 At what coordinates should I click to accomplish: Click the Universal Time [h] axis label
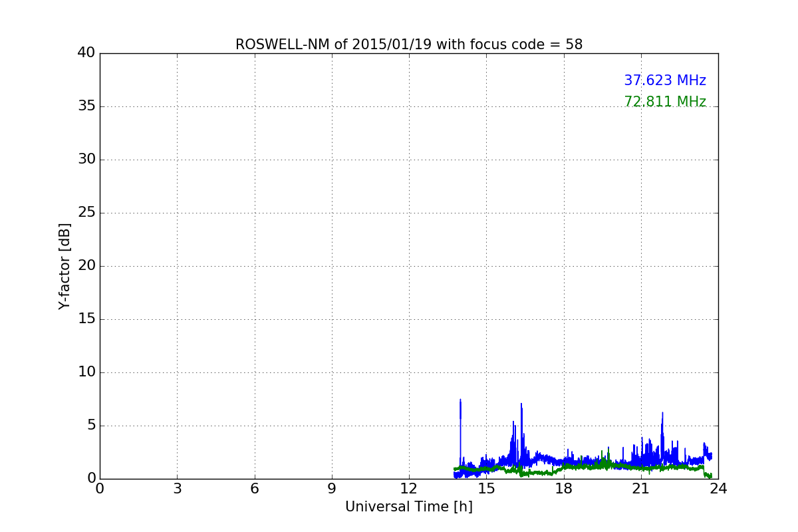point(409,507)
